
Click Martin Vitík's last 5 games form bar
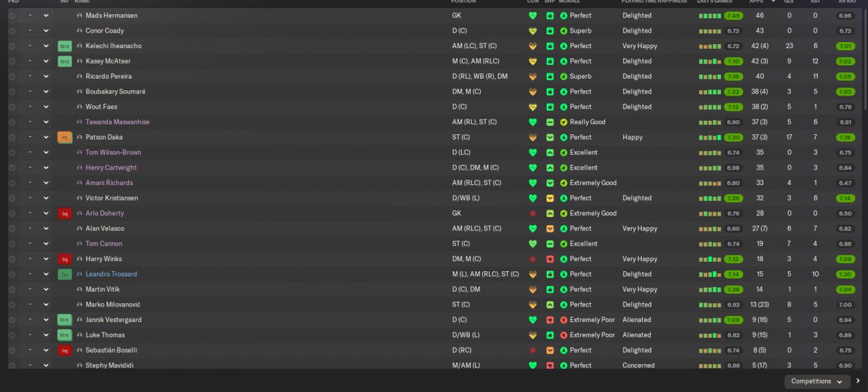pos(709,289)
